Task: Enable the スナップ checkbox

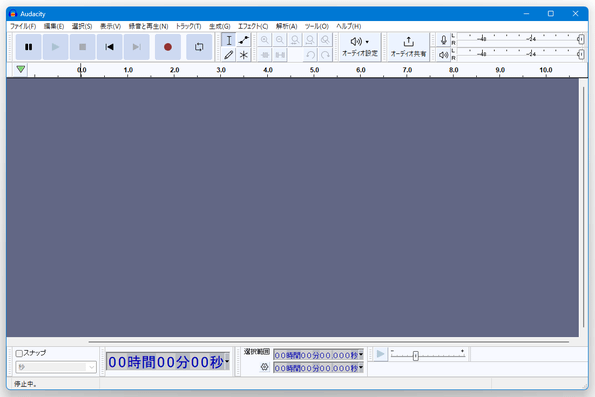Action: (19, 353)
